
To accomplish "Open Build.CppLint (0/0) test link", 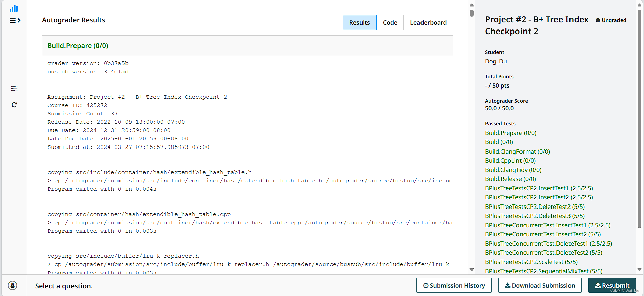I will coord(510,161).
